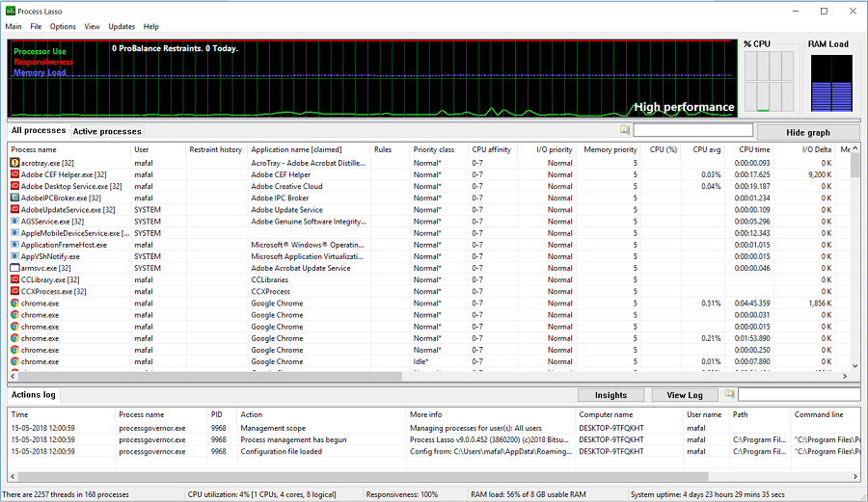868x502 pixels.
Task: Open the Main menu
Action: point(14,27)
